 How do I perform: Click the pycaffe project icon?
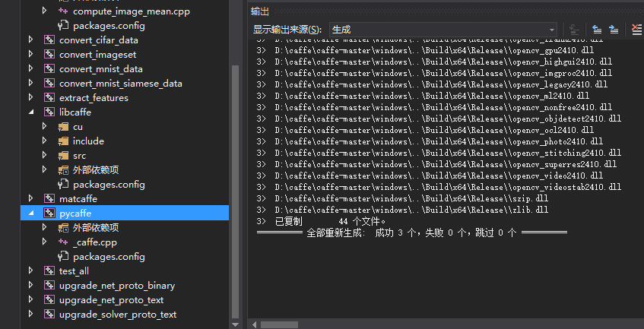(49, 214)
